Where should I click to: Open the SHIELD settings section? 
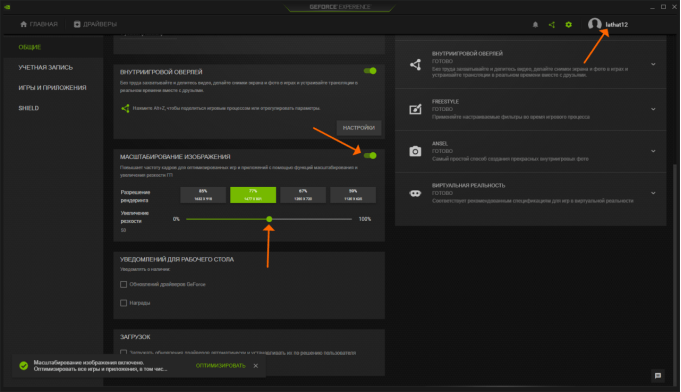[29, 108]
